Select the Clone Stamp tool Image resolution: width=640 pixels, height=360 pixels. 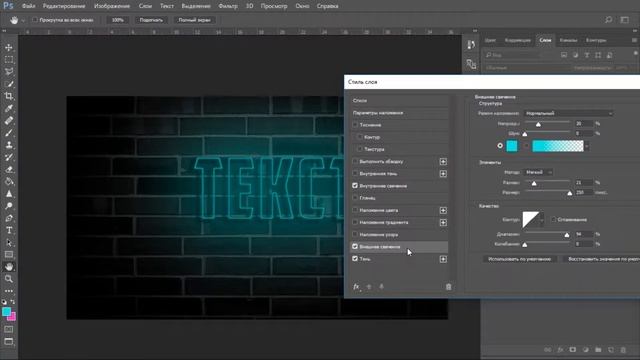(9, 145)
